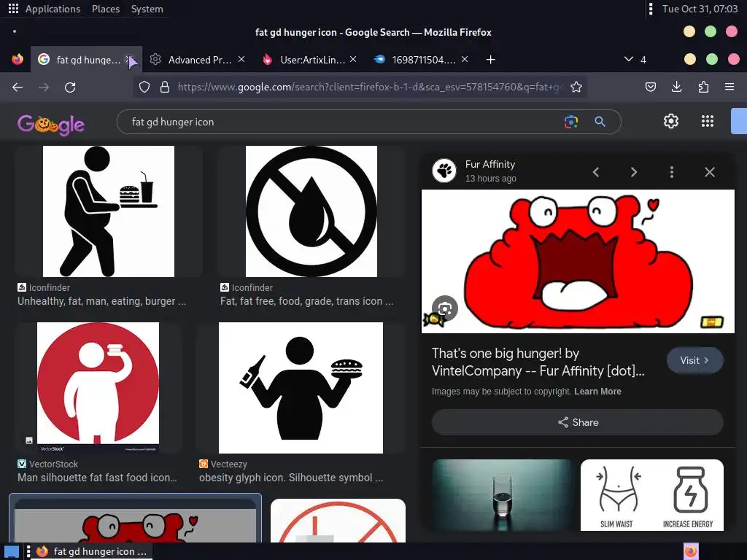Click the Firefox tray icon in bottom panel
The width and height of the screenshot is (747, 560).
click(691, 551)
